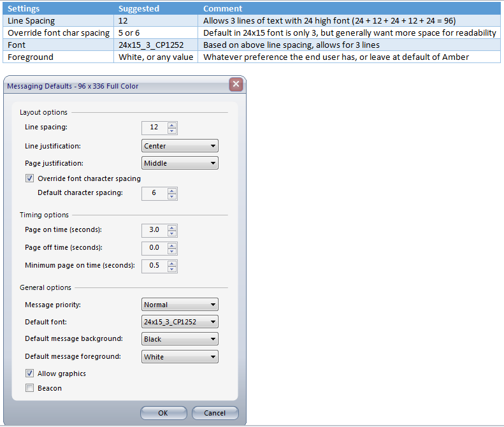Disable the Allow graphics checkbox
Image resolution: width=504 pixels, height=427 pixels.
29,373
